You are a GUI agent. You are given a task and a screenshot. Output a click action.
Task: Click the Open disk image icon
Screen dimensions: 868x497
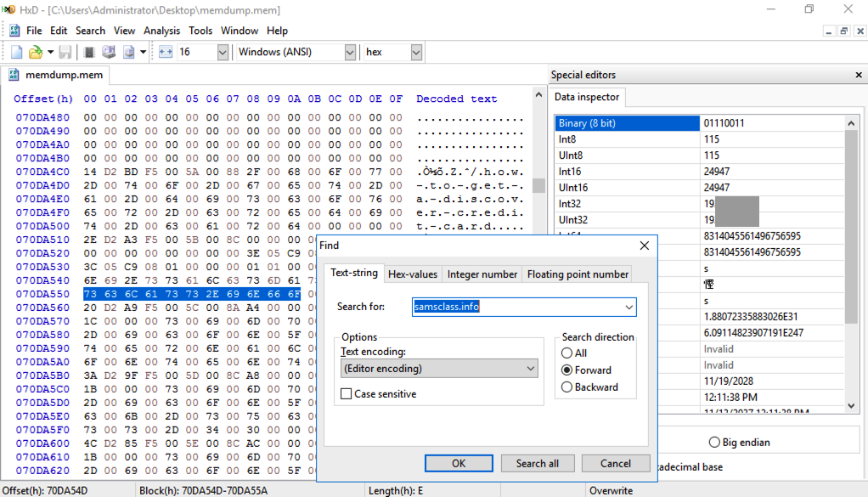128,52
